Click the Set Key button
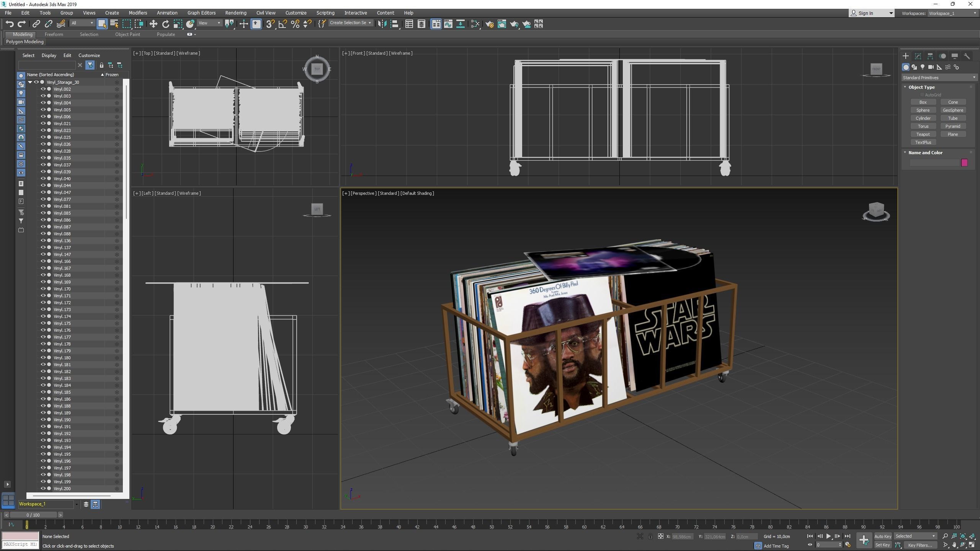Viewport: 980px width, 551px height. pyautogui.click(x=883, y=545)
